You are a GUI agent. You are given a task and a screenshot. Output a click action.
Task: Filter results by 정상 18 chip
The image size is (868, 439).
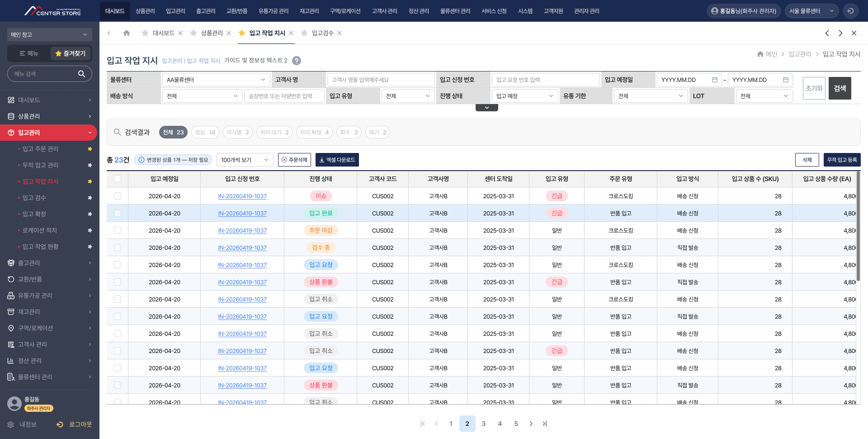pos(205,132)
